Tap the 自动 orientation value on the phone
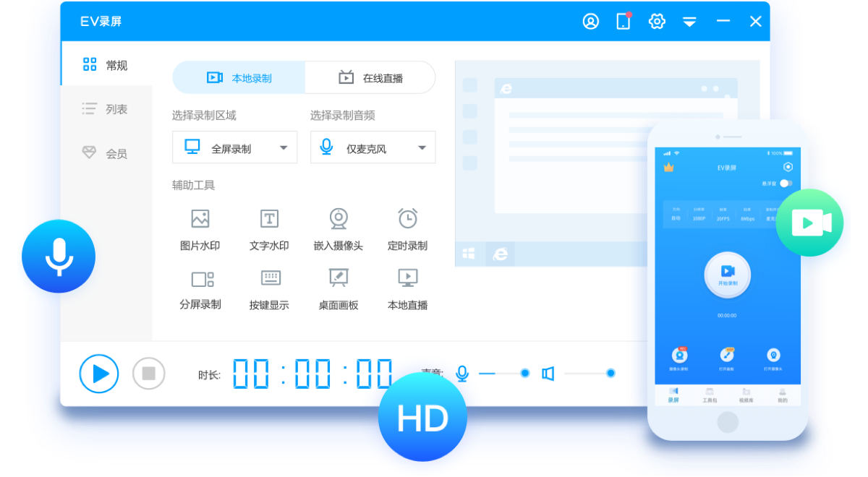This screenshot has width=868, height=477. pyautogui.click(x=676, y=218)
